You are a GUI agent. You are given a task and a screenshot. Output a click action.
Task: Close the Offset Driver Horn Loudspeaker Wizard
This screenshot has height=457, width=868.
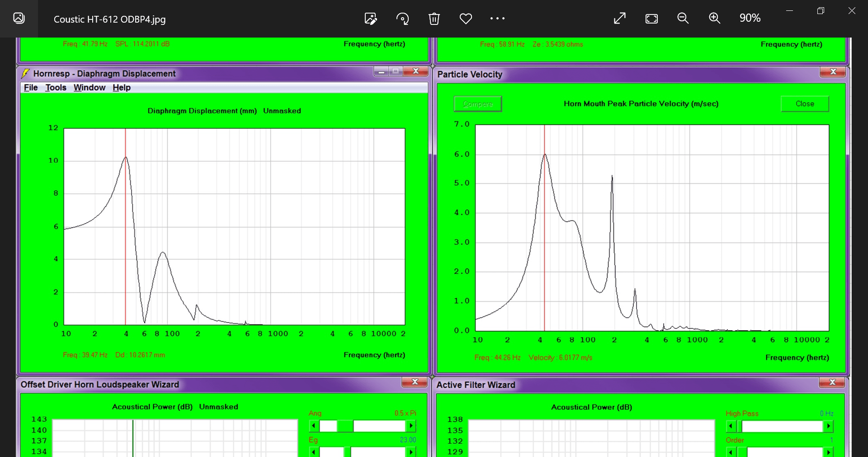(x=415, y=382)
